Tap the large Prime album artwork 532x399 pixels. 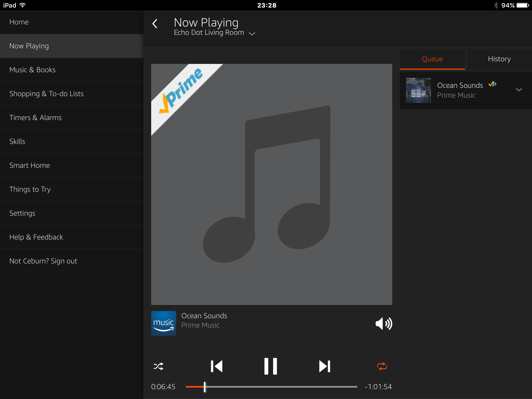click(x=272, y=184)
